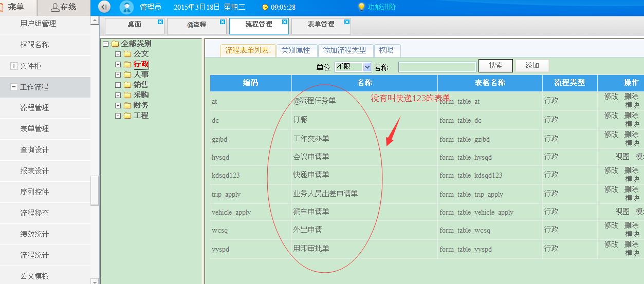The width and height of the screenshot is (644, 284).
Task: Open 报表设计 in the sidebar menu
Action: [34, 171]
